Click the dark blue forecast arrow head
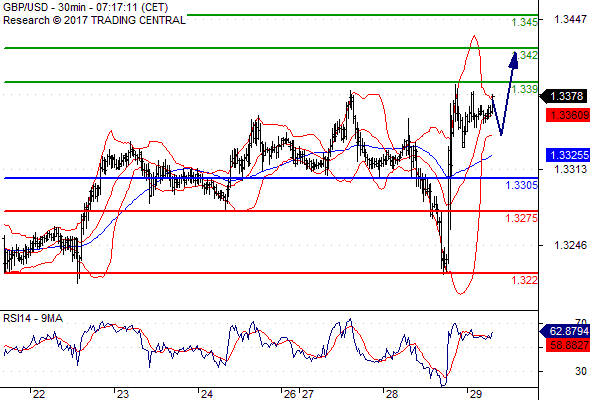Viewport: 590px width, 400px height. (514, 60)
